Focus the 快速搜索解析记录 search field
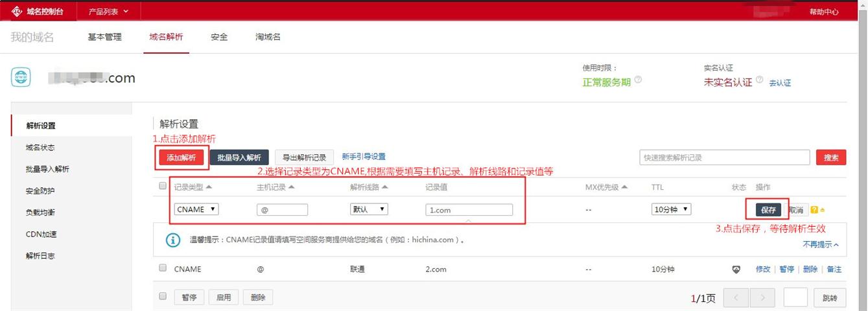Image resolution: width=868 pixels, height=311 pixels. (x=724, y=157)
